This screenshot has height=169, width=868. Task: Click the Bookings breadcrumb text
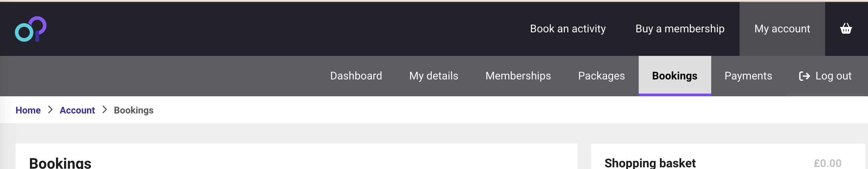point(134,110)
